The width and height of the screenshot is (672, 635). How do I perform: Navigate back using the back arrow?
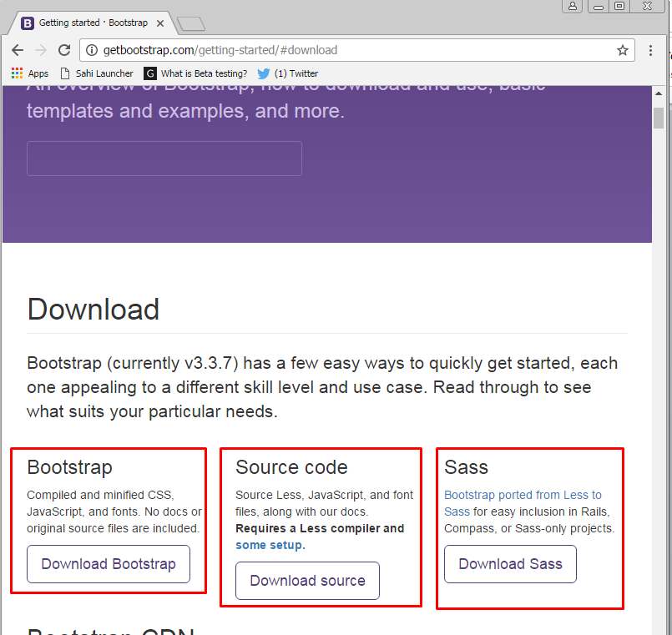(17, 50)
